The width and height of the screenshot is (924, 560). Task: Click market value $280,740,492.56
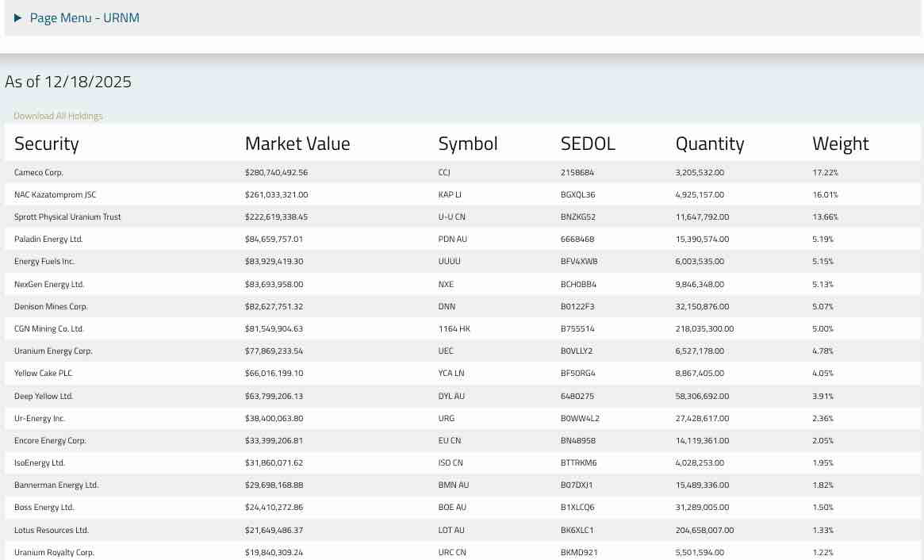coord(276,173)
